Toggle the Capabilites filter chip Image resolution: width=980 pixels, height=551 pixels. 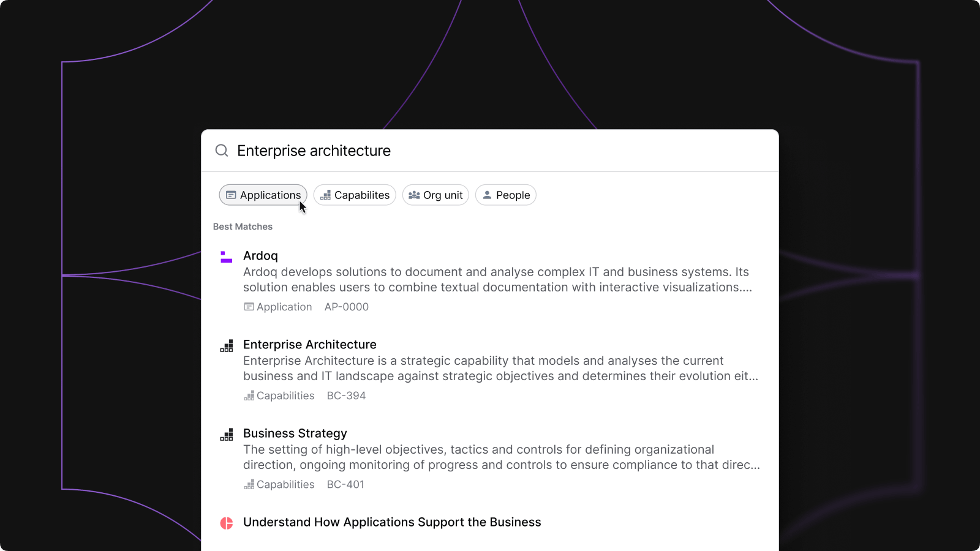click(x=355, y=195)
